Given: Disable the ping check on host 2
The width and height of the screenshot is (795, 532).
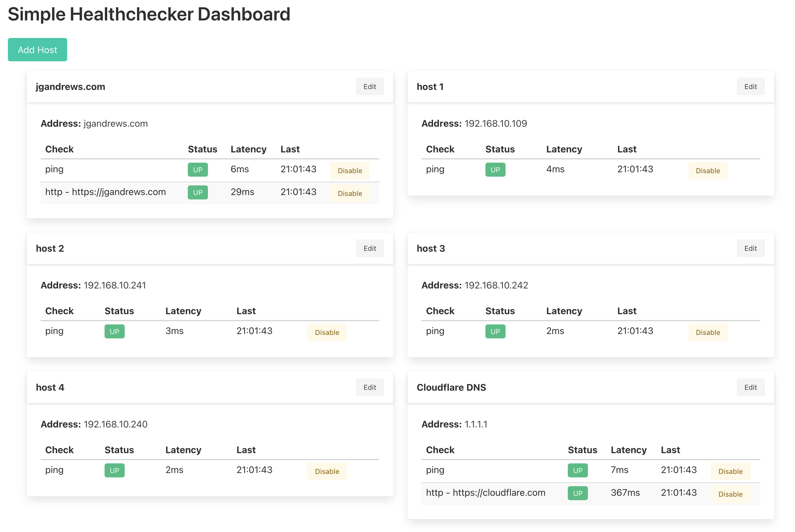Looking at the screenshot, I should tap(327, 333).
